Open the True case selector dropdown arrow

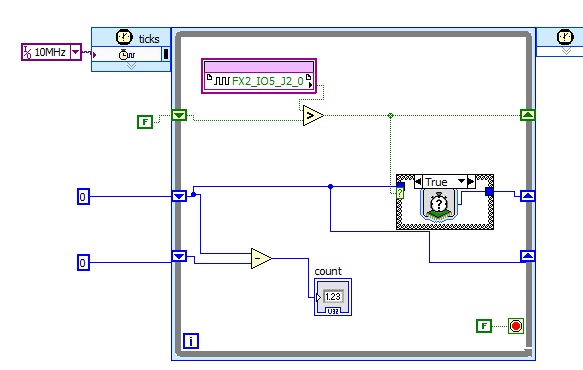click(461, 181)
